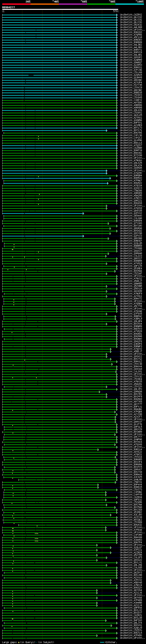Image resolution: width=146 pixels, height=644 pixels.
Task: Click the cyan ~100% identity legend segment
Action: [130, 4]
